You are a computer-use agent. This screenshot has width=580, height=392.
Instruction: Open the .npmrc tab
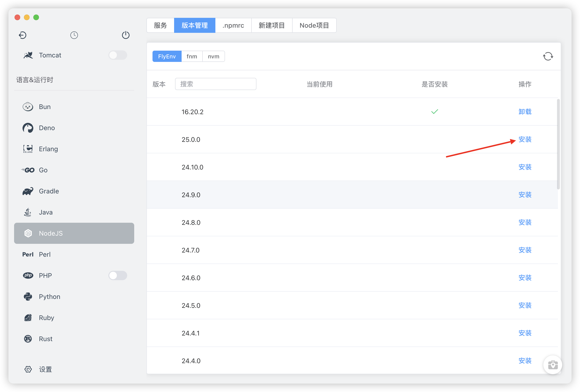tap(233, 25)
